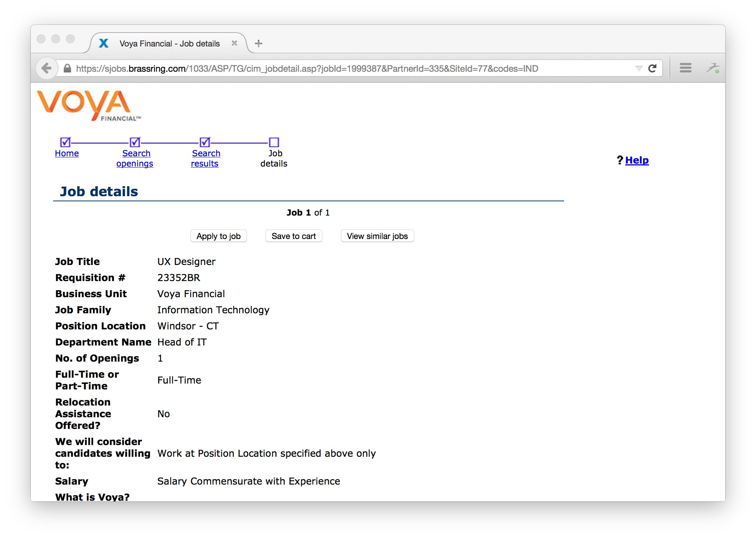Click the checked box above Search openings

click(135, 142)
